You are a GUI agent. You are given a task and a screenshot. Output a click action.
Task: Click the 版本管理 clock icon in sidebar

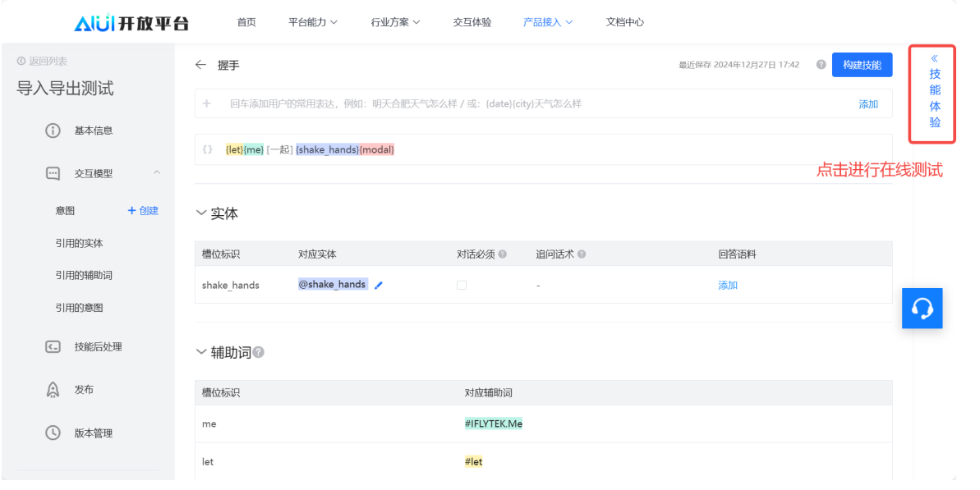[53, 433]
